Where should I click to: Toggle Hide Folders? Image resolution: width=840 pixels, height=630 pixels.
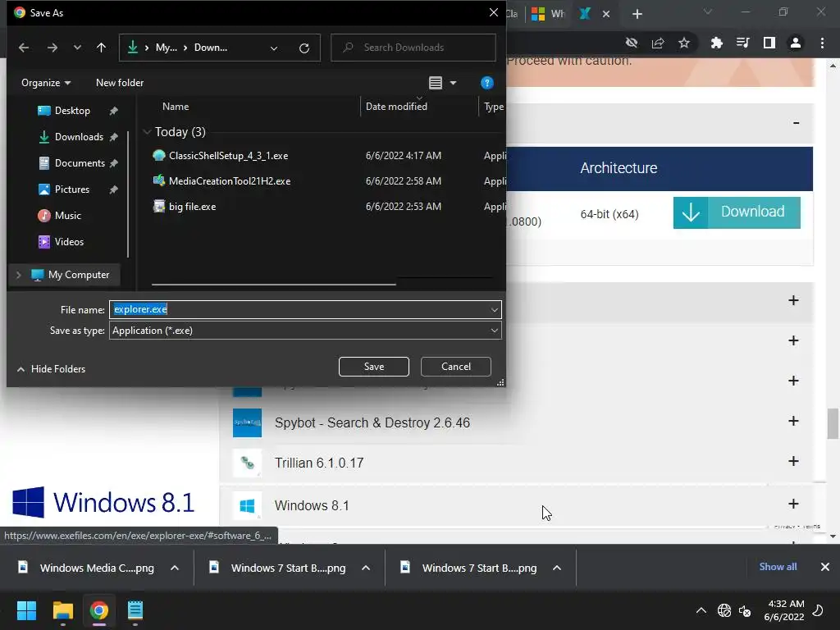click(52, 369)
